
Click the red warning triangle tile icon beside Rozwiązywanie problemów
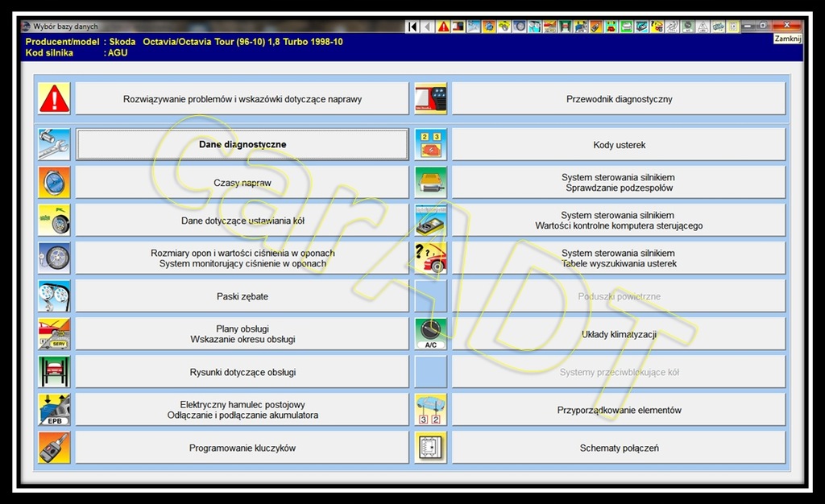54,98
